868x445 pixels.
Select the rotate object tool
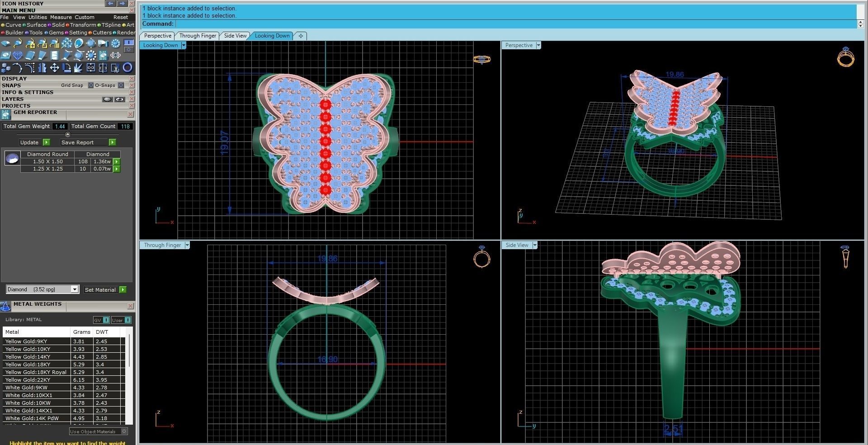coord(67,68)
